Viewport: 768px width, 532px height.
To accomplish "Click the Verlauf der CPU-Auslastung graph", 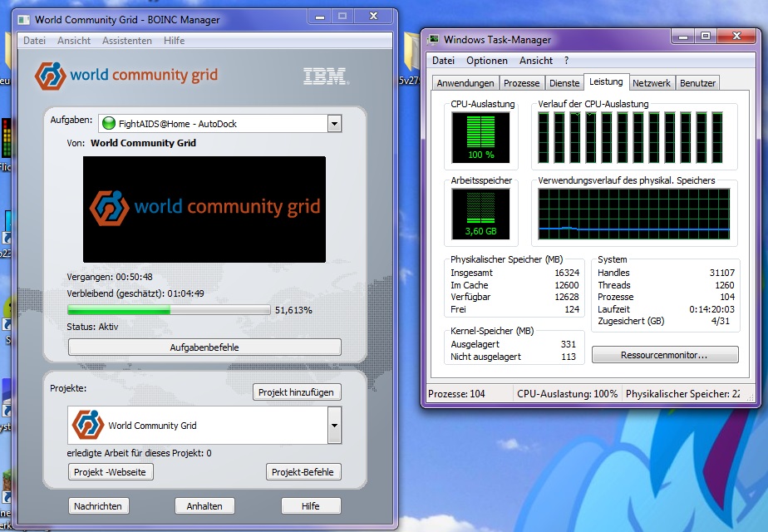I will point(630,137).
